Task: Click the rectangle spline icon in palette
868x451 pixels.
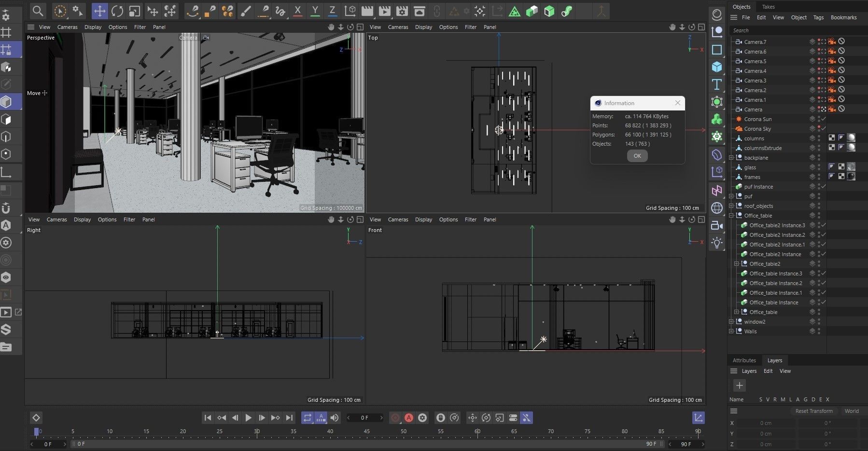Action: click(717, 50)
